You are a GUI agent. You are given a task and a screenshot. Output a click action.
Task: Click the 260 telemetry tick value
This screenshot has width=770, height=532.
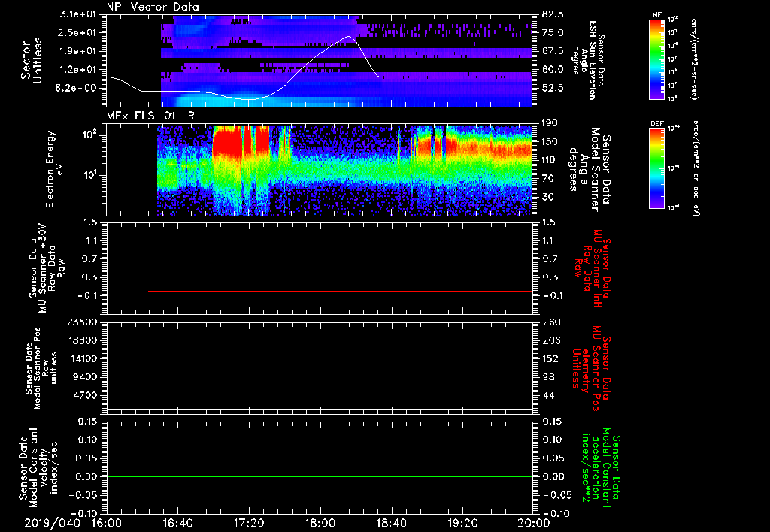(550, 322)
